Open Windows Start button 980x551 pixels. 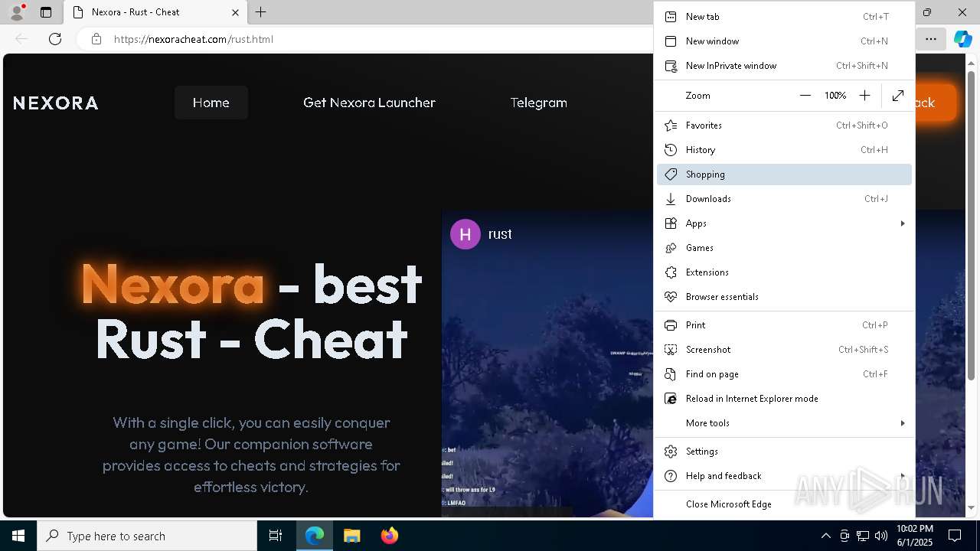pos(18,536)
